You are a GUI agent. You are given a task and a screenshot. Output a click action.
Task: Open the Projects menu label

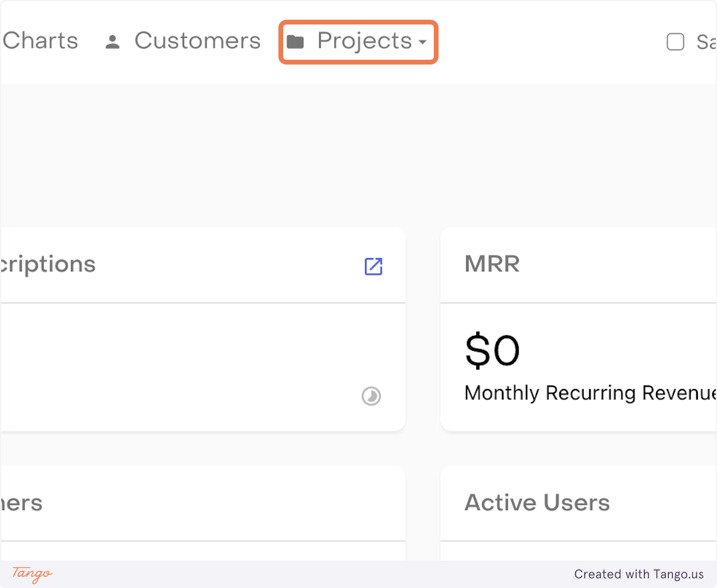point(364,41)
